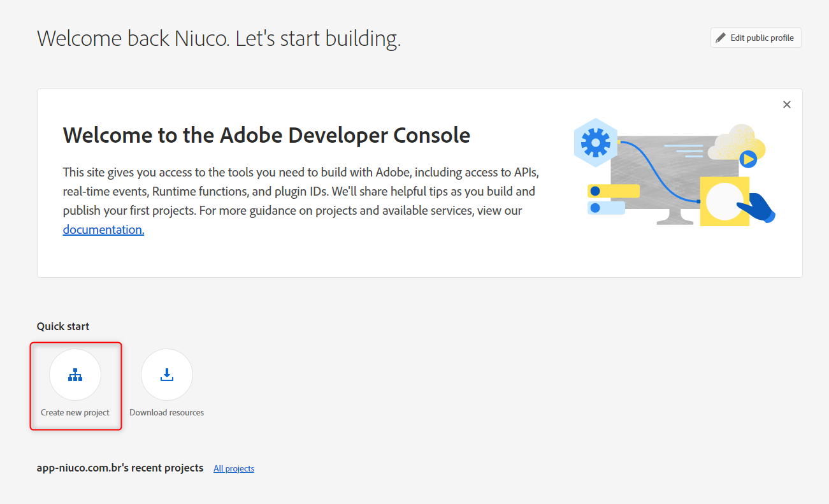Screen dimensions: 829x504
Task: Click the Download resources icon
Action: pos(167,375)
